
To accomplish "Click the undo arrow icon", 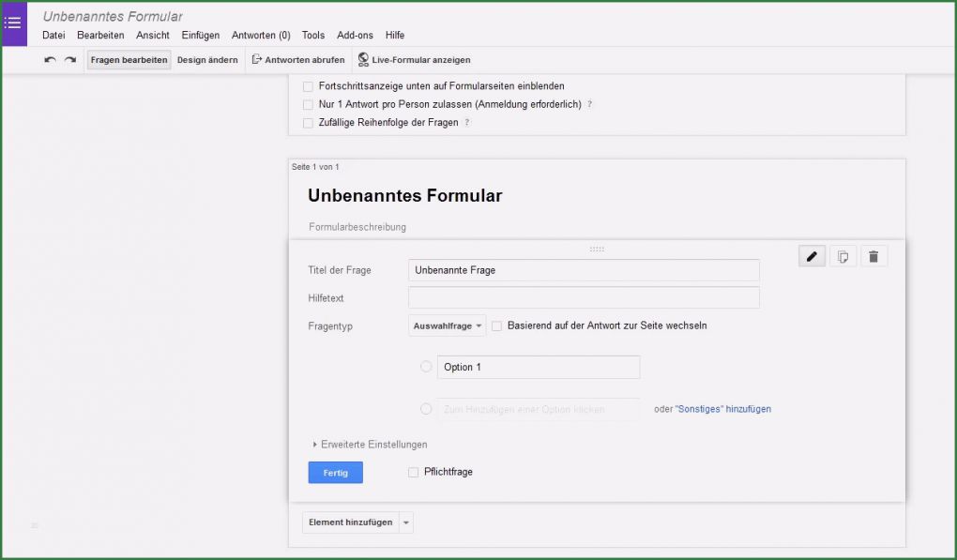I will pyautogui.click(x=50, y=59).
